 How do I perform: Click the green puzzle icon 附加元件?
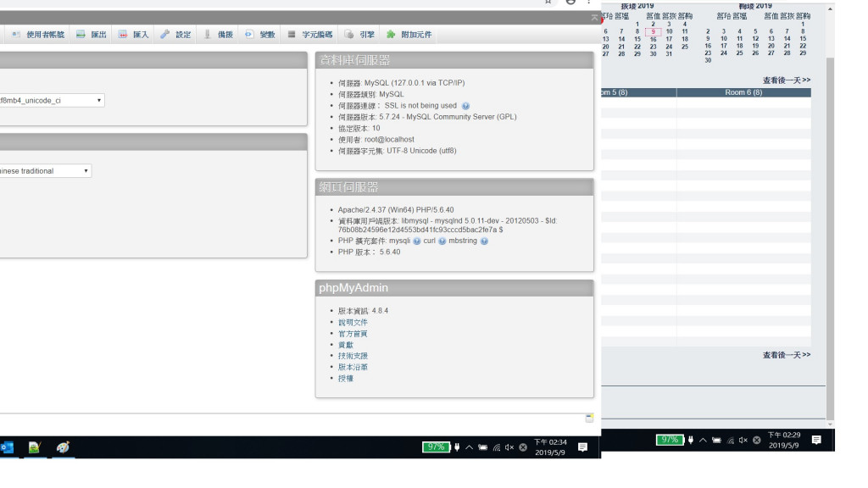tap(391, 34)
